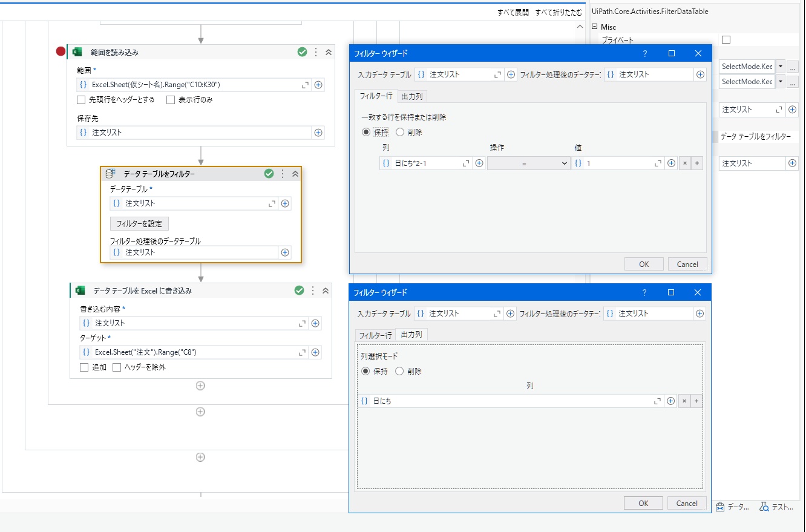
Task: Click add-activity plus directly below the Excel write activity
Action: tap(200, 386)
